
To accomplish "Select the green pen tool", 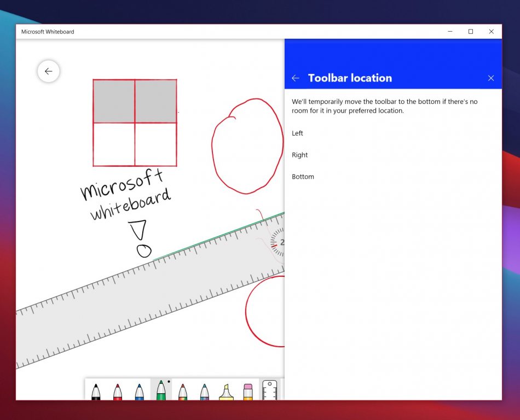I will [161, 390].
